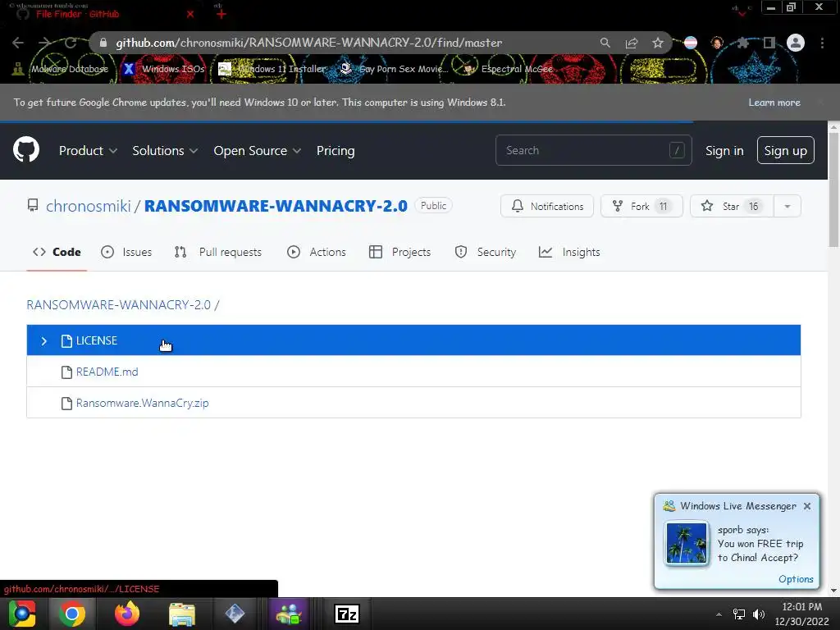Open the Espectral McGee bookmark
This screenshot has height=630, width=840.
[508, 69]
